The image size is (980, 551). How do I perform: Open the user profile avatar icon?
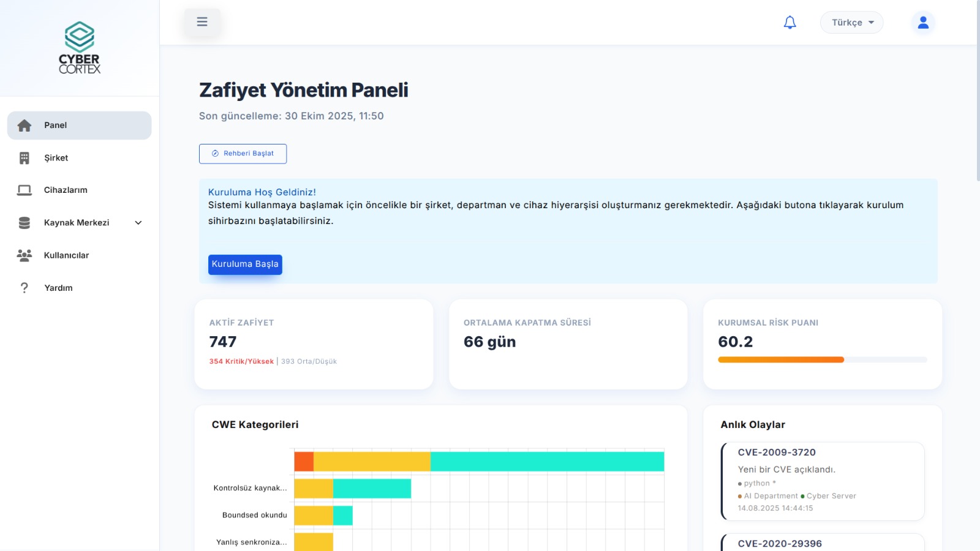[x=922, y=22]
